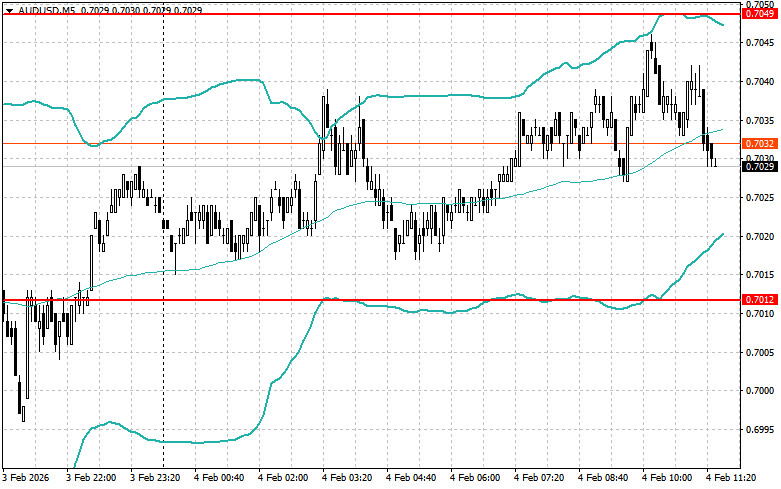Click the 0.7045 price scale value
This screenshot has height=489, width=781.
pos(760,43)
